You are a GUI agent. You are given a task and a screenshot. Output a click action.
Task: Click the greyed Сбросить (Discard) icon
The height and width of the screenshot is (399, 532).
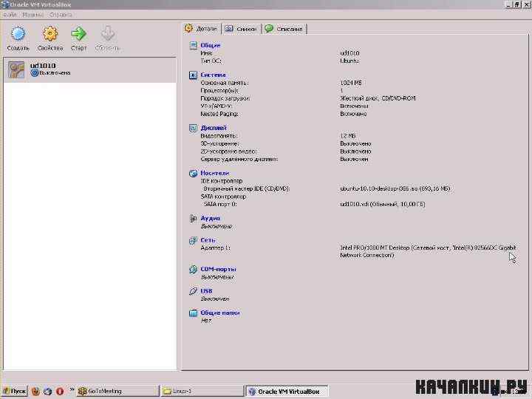point(108,34)
